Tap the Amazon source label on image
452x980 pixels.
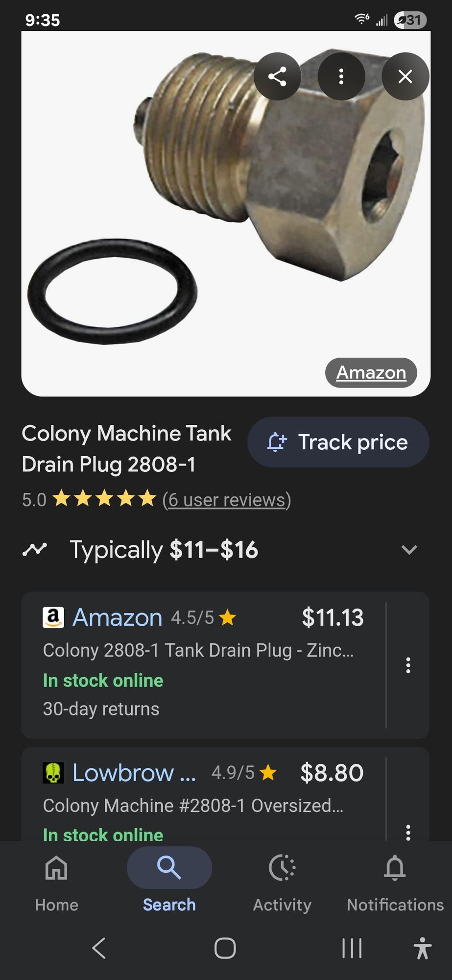(371, 373)
